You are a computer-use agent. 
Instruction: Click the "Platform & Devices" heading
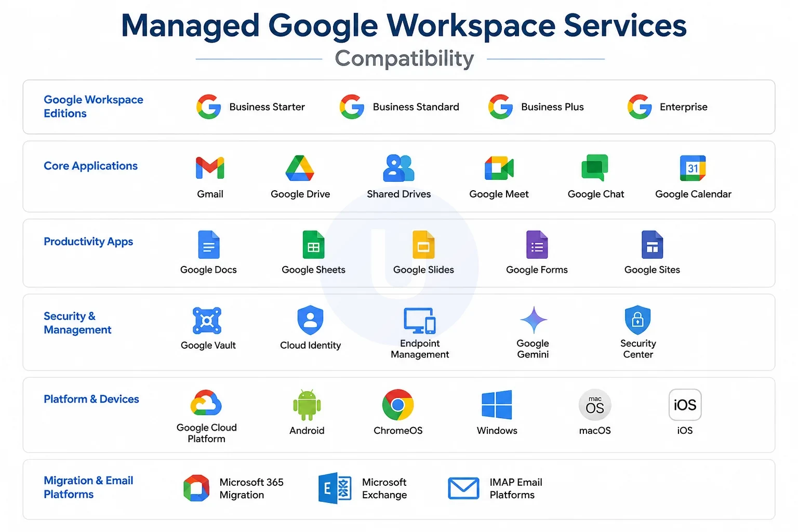(x=91, y=399)
